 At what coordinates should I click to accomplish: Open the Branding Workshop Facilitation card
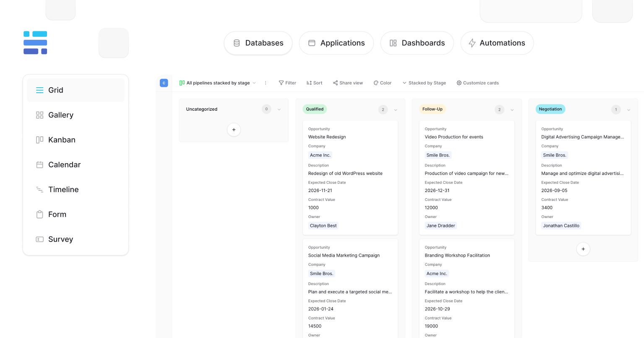point(467,289)
